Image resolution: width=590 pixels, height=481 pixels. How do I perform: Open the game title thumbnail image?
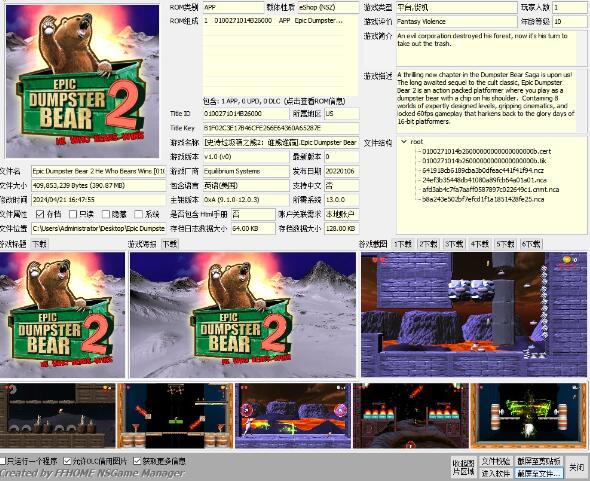click(62, 315)
